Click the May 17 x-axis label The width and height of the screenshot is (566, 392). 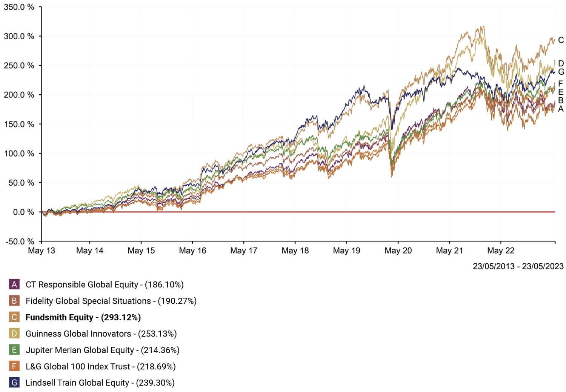[244, 251]
